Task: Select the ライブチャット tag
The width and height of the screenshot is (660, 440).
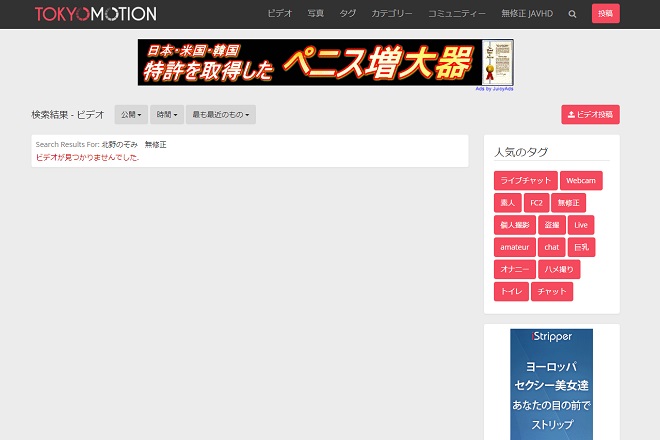Action: 525,181
